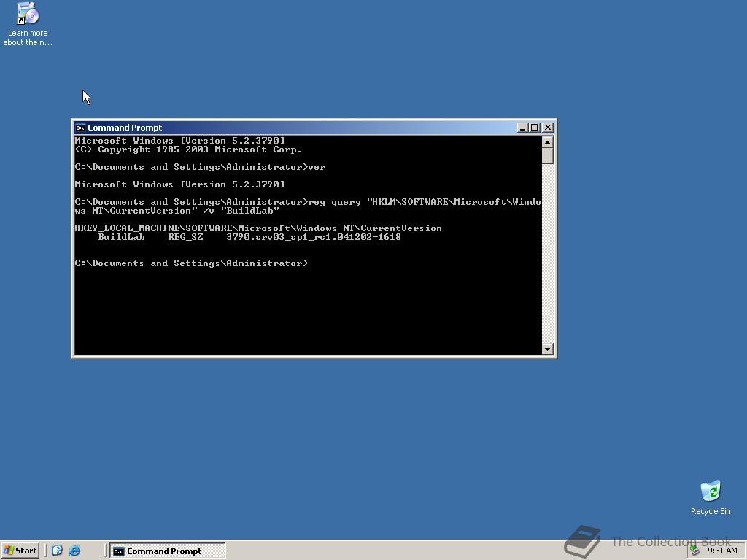Open the Command Prompt title bar system icon
The image size is (747, 560).
coord(80,128)
